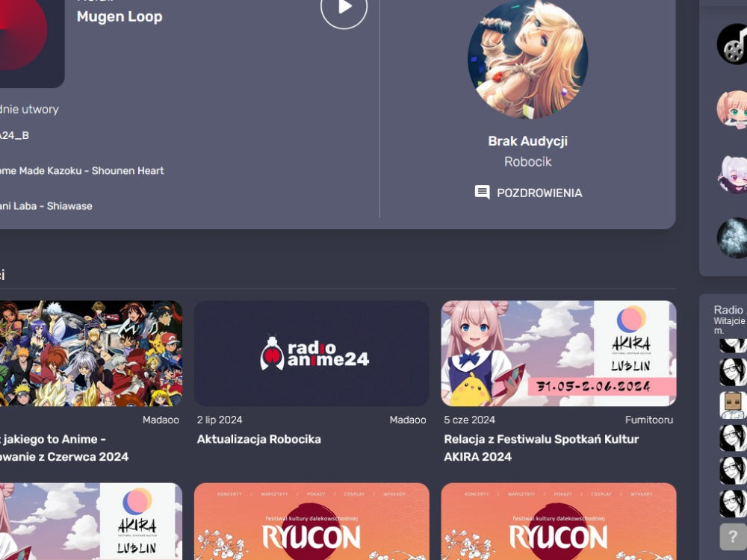Open the blue crystal sphere avatar
747x560 pixels.
pos(734,238)
